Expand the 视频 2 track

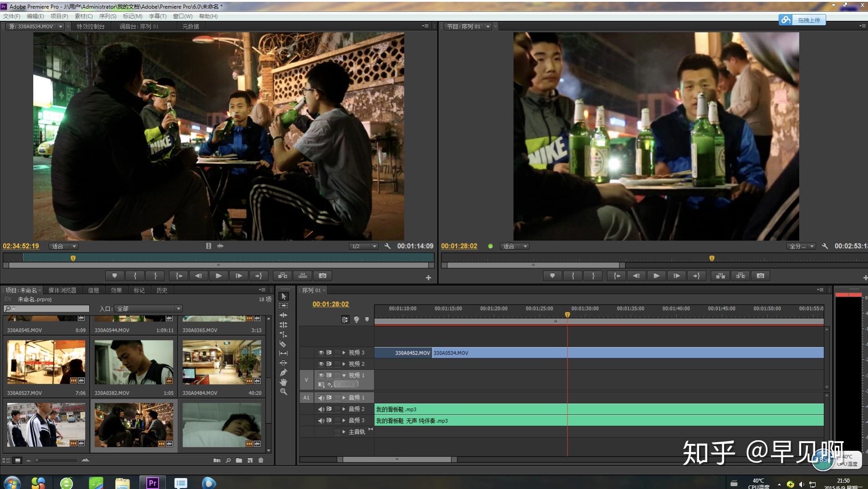(x=344, y=364)
